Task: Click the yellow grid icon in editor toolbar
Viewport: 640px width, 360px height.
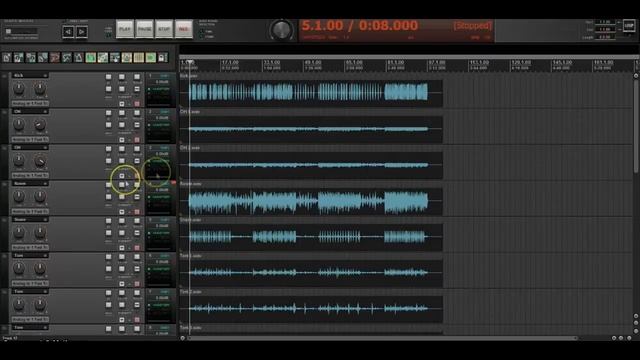Action: (139, 58)
